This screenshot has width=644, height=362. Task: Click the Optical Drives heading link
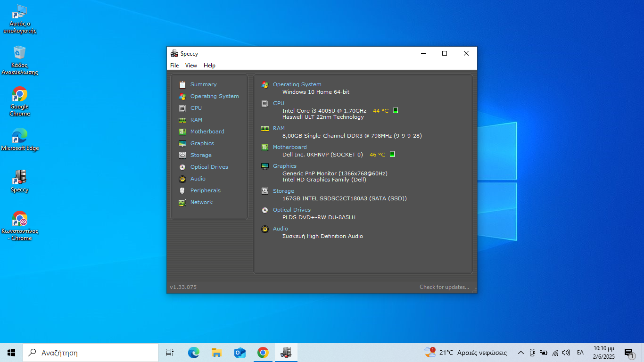click(291, 210)
